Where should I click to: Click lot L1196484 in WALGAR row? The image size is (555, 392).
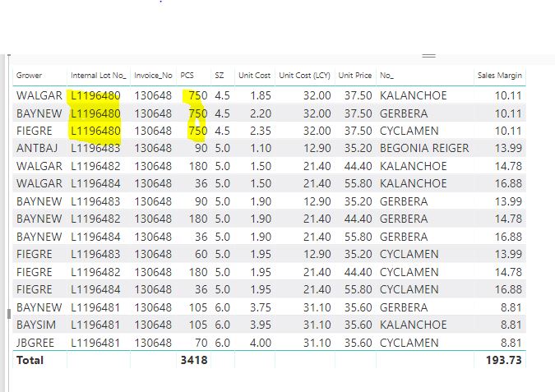[x=95, y=183]
